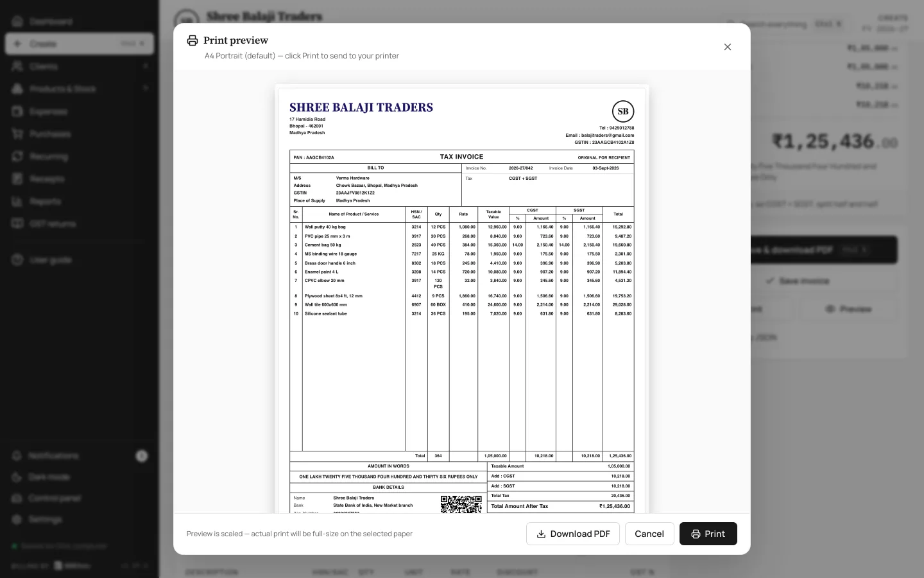This screenshot has height=578, width=924.
Task: Open Settings in background sidebar
Action: 80,519
